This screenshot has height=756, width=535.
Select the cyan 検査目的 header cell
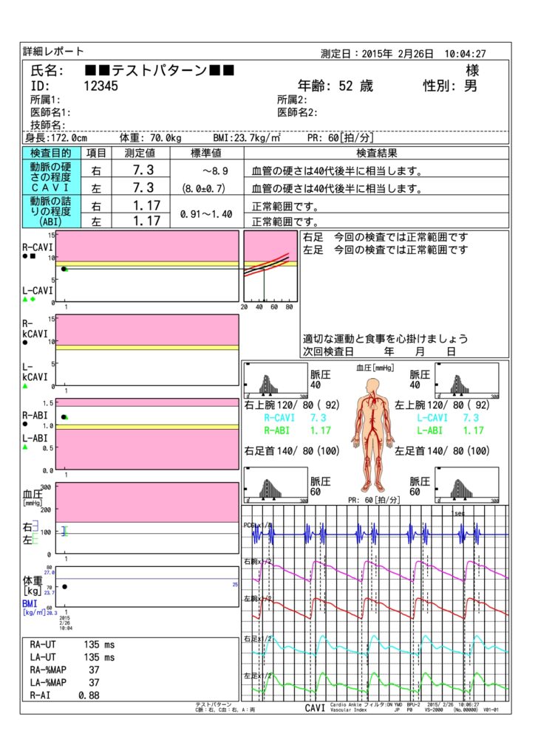click(x=50, y=153)
